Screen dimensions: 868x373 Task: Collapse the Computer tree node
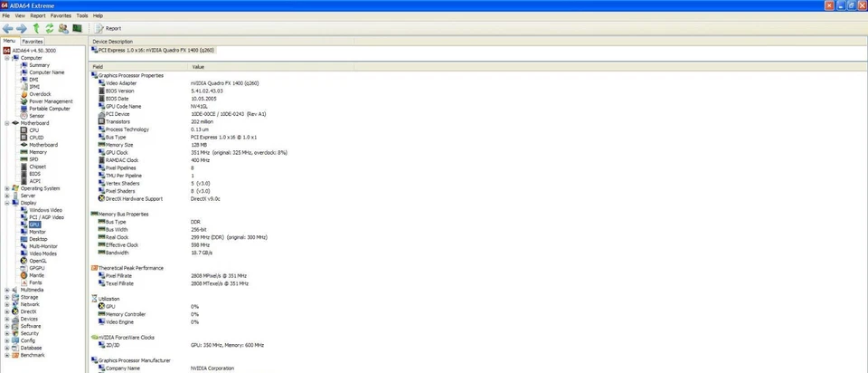tap(7, 58)
